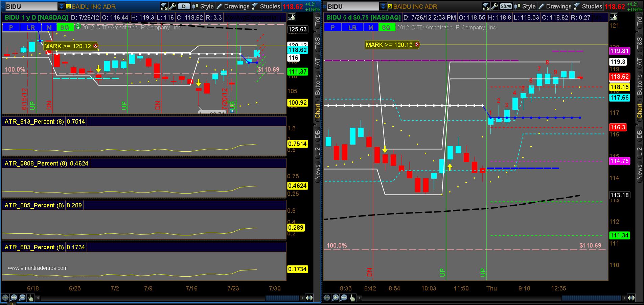Expand the left chart symbol dropdown arrow
This screenshot has width=644, height=305.
click(x=61, y=6)
